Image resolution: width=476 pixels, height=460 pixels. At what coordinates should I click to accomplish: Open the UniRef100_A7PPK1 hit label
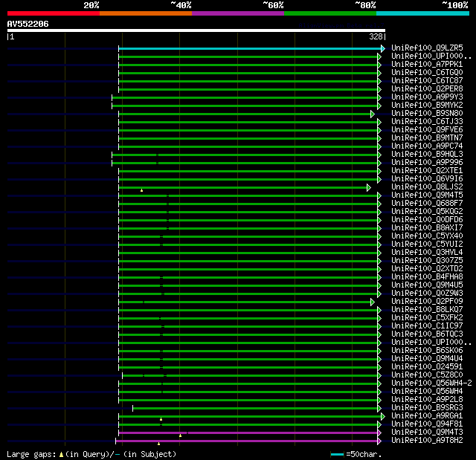(427, 65)
